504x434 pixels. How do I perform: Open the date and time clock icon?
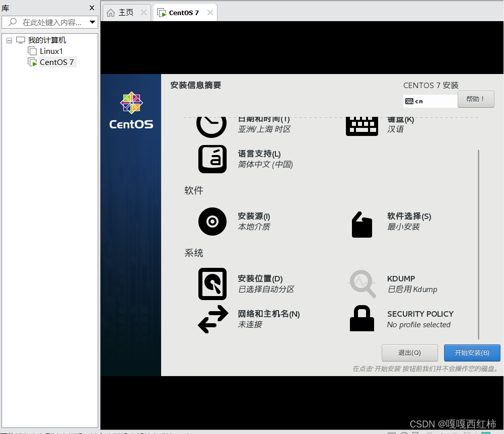tap(211, 127)
